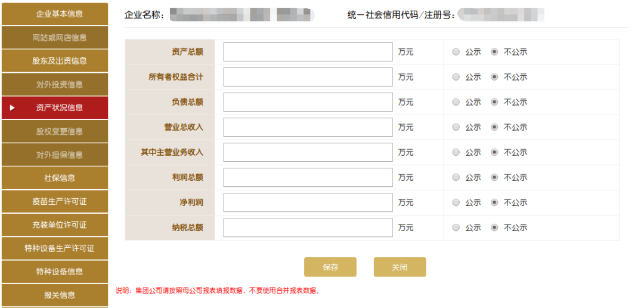
Task: Select the 资产状况信息 sidebar item
Action: 55,107
